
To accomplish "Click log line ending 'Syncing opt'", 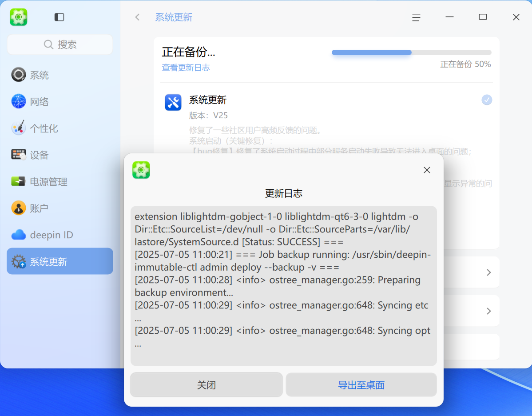I will 282,337.
